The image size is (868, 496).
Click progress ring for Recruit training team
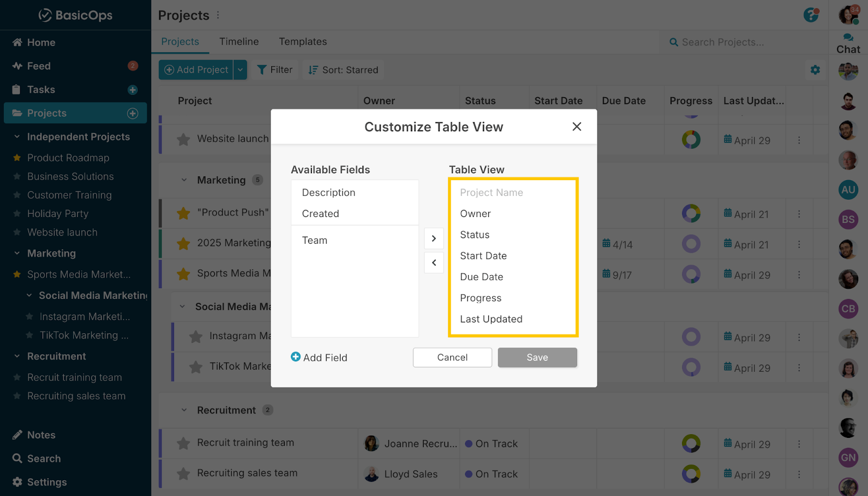tap(691, 443)
